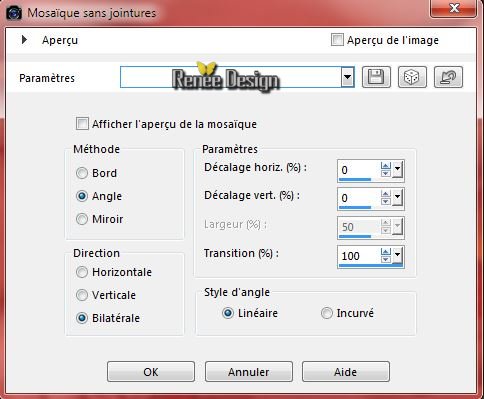The height and width of the screenshot is (399, 484).
Task: Click the camera app icon in title bar
Action: [14, 13]
